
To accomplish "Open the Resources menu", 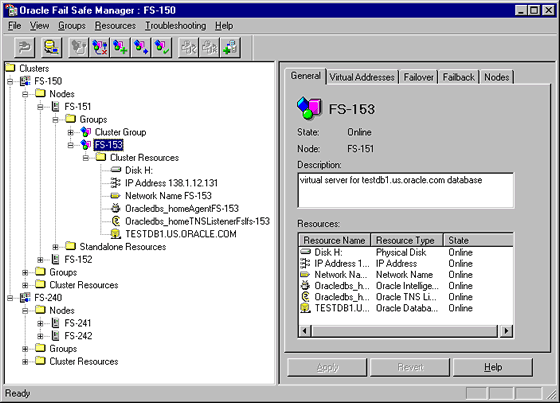I will point(115,26).
